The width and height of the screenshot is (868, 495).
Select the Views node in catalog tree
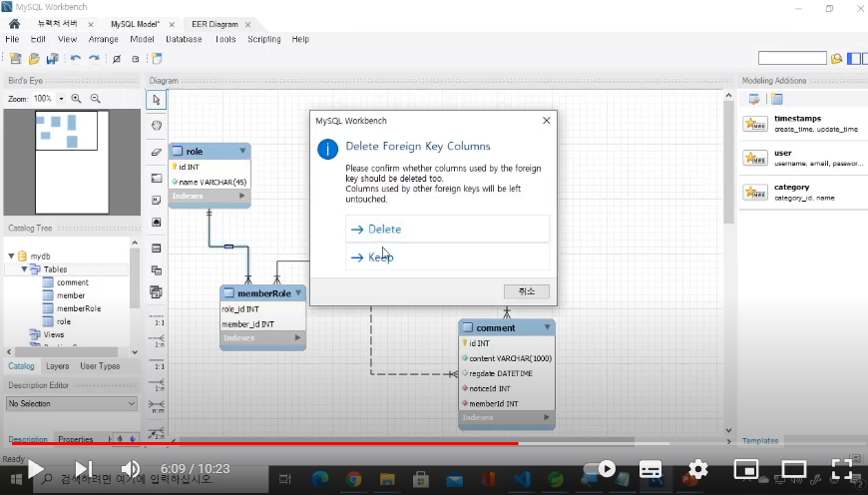click(53, 334)
